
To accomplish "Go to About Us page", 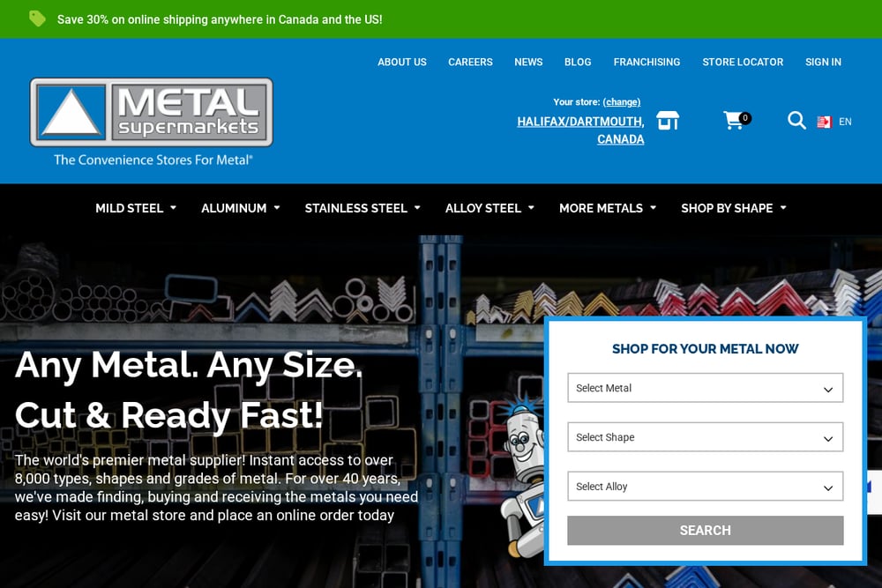I will 401,62.
